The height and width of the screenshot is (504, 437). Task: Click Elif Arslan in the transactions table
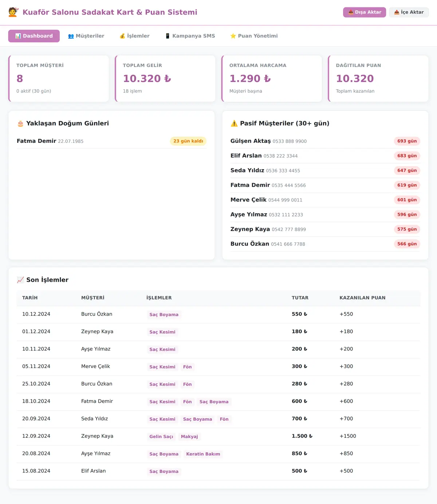click(94, 471)
